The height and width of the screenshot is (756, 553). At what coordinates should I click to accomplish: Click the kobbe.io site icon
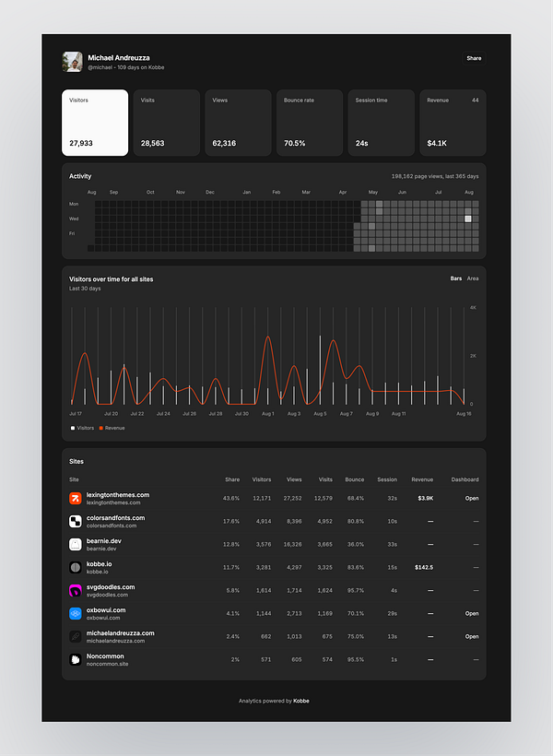pyautogui.click(x=76, y=568)
